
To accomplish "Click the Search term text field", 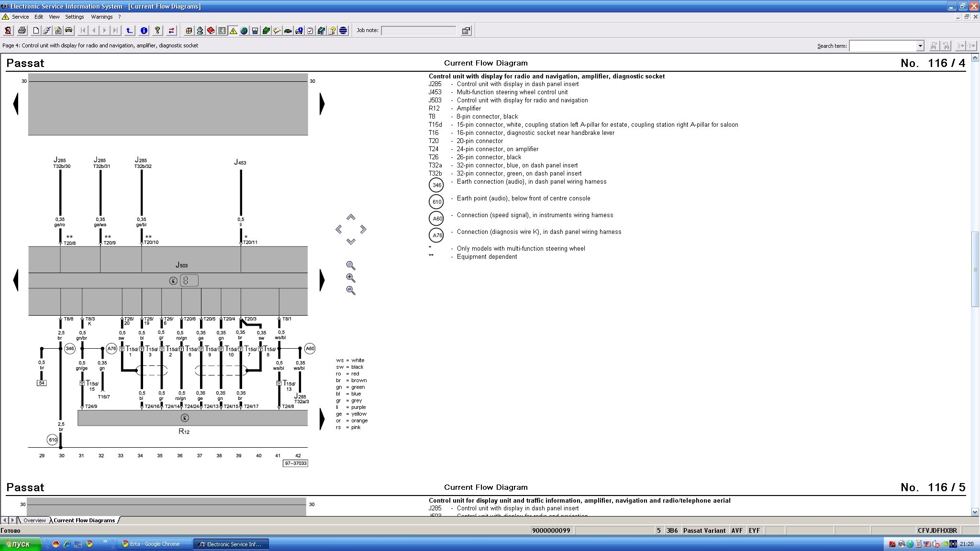I will 883,46.
